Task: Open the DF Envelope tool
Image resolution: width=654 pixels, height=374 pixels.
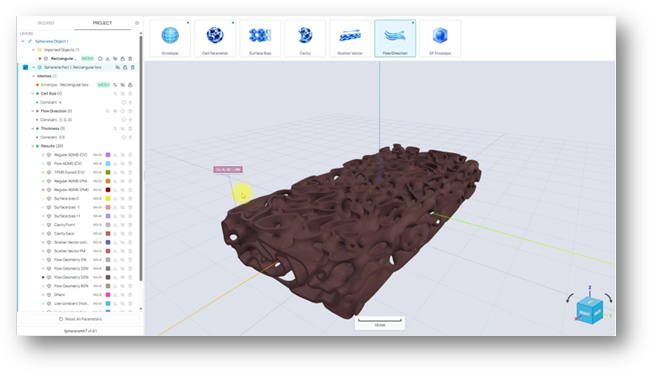Action: [440, 38]
